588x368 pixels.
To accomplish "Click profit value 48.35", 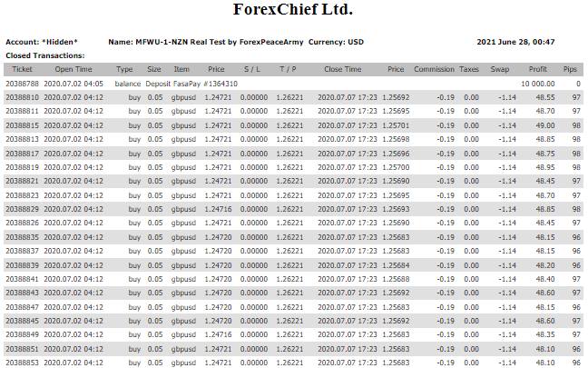I will (x=545, y=334).
